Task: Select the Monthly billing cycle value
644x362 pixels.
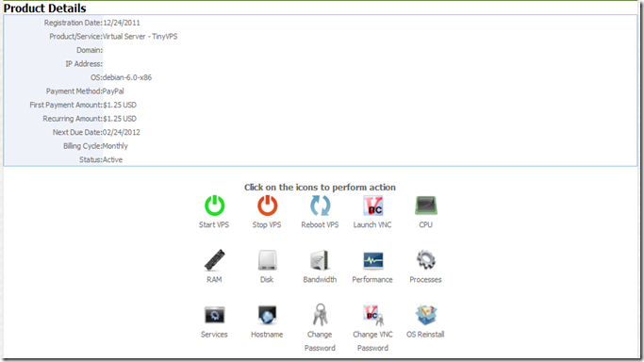Action: tap(115, 146)
